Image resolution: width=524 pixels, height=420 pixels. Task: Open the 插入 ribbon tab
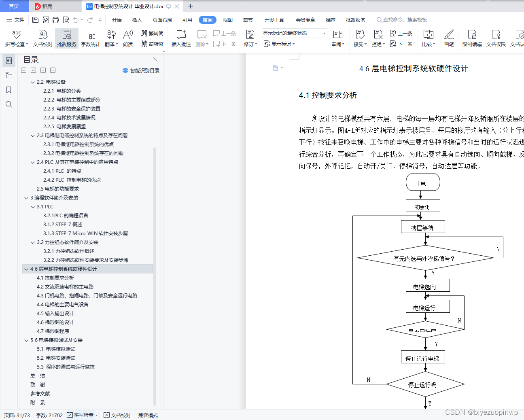tap(137, 20)
